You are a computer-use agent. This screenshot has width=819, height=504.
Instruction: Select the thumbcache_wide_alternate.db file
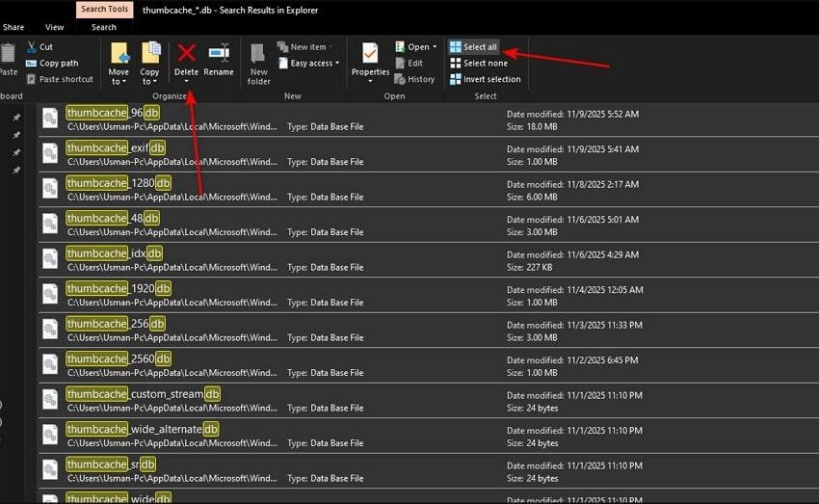[429, 436]
